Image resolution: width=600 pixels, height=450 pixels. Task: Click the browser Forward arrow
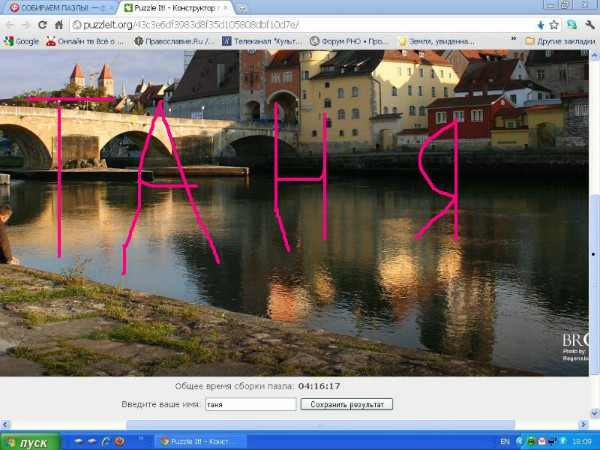(25, 24)
